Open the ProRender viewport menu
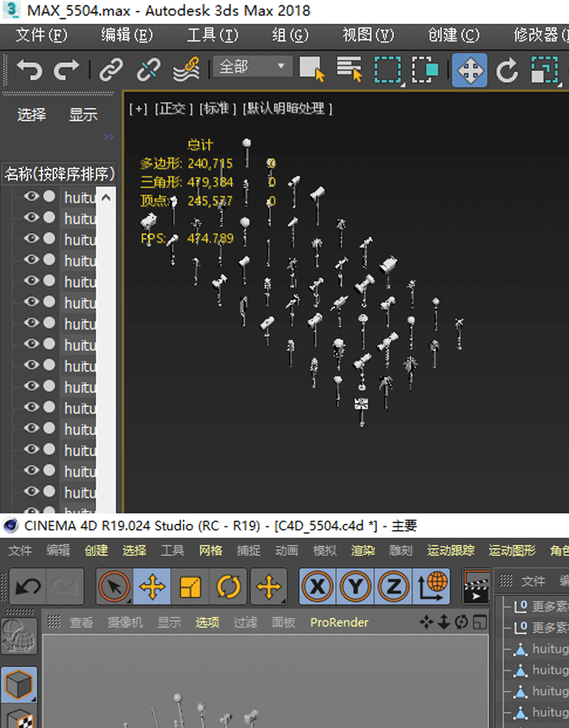The image size is (569, 728). click(x=340, y=623)
